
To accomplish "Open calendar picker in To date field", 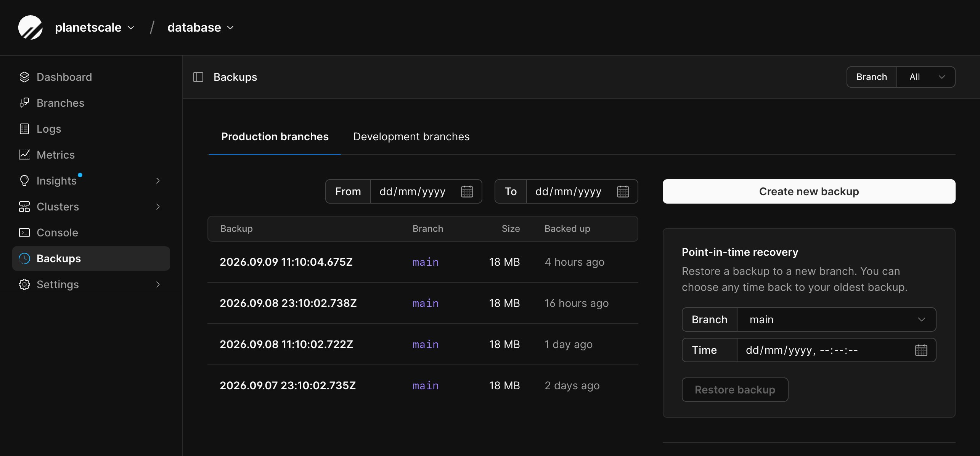I will 623,191.
